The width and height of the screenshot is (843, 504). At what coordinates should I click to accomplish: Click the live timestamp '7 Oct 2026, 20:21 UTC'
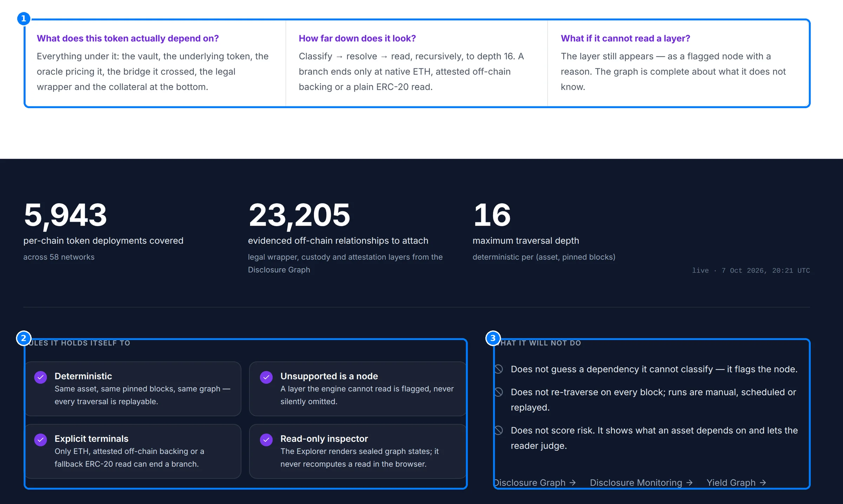[x=766, y=271]
